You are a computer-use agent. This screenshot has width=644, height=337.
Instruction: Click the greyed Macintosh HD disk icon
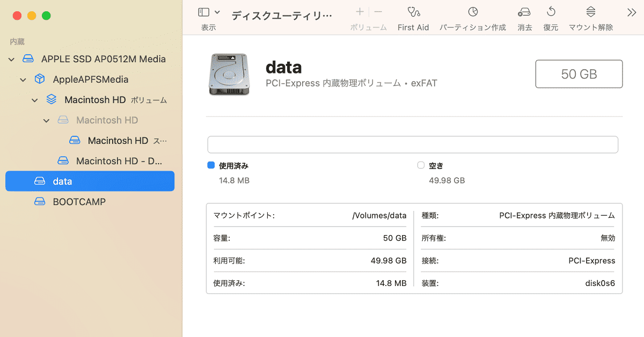click(x=63, y=120)
